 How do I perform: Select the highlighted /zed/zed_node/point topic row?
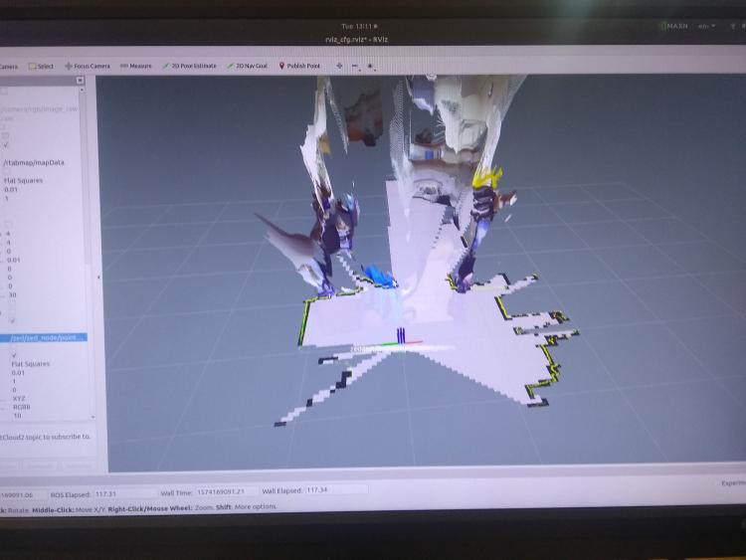click(48, 337)
